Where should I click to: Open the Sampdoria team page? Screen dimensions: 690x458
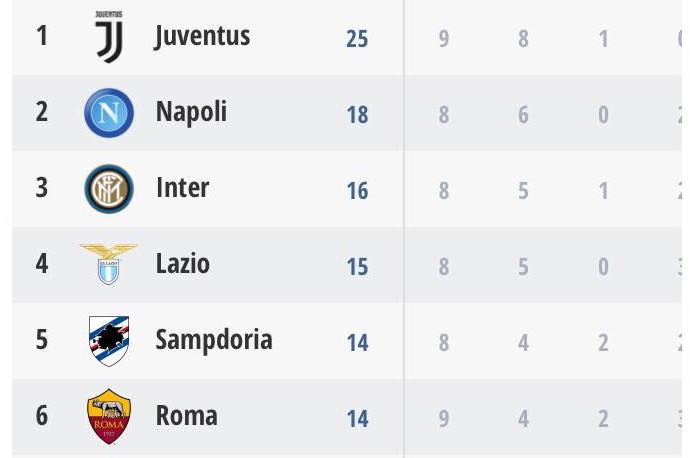[x=213, y=340]
